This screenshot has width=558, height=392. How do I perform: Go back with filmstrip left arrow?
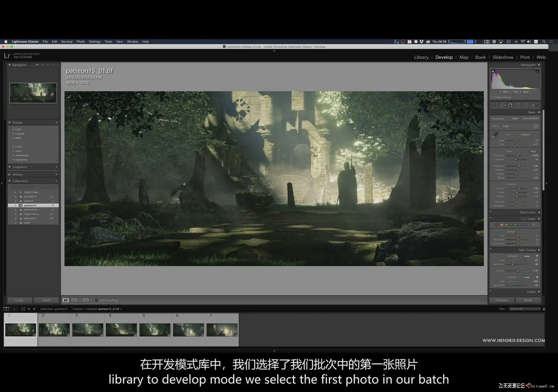pyautogui.click(x=29, y=309)
